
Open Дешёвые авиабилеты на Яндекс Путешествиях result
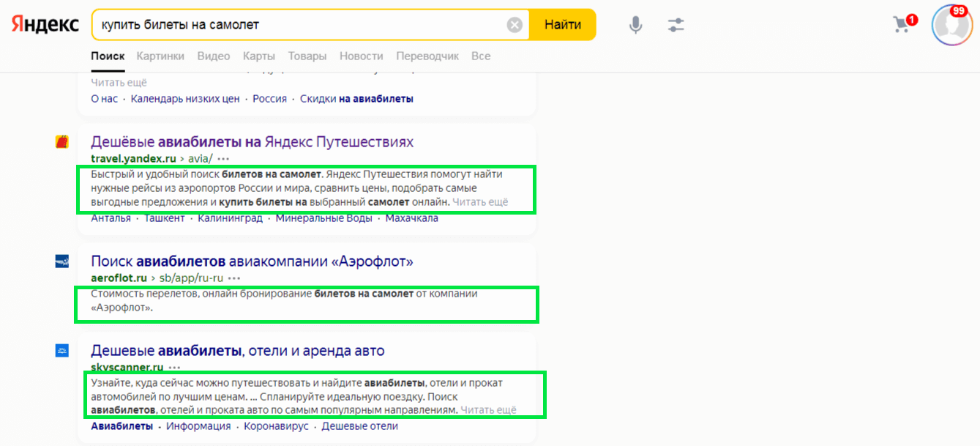point(252,142)
